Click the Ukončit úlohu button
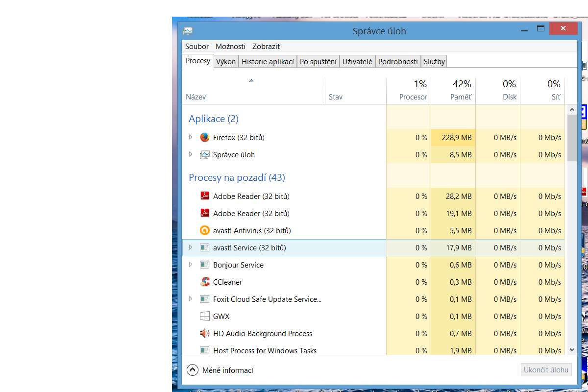Screen dimensions: 588x392 (546, 369)
